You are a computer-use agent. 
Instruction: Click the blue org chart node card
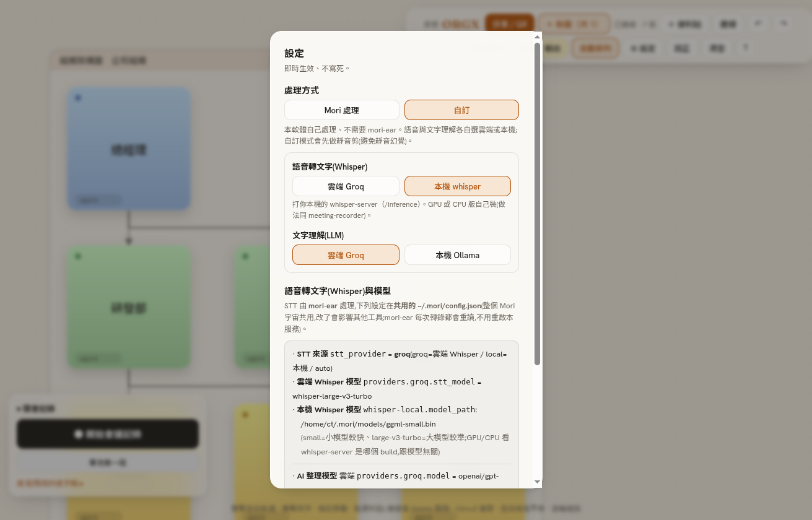pos(129,149)
